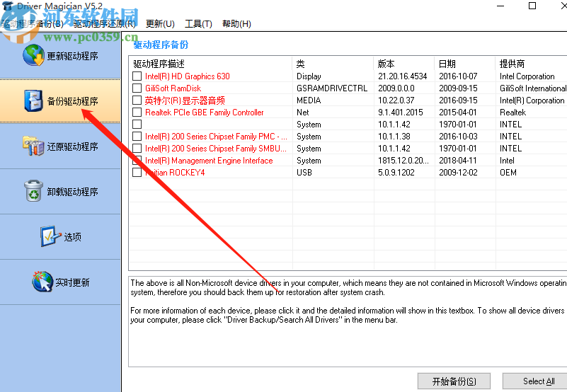567x392 pixels.
Task: Minimize the Driver Magician window
Action: (x=500, y=6)
